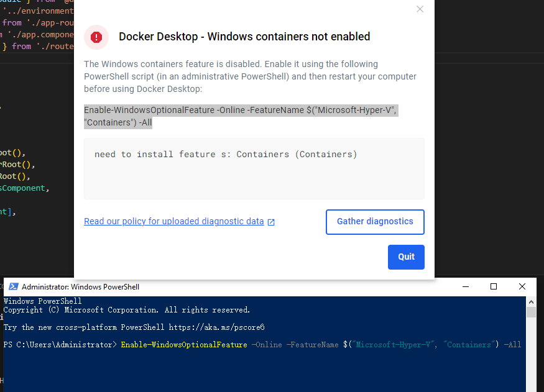544x392 pixels.
Task: Open the uploaded diagnostic data policy link
Action: pyautogui.click(x=174, y=221)
